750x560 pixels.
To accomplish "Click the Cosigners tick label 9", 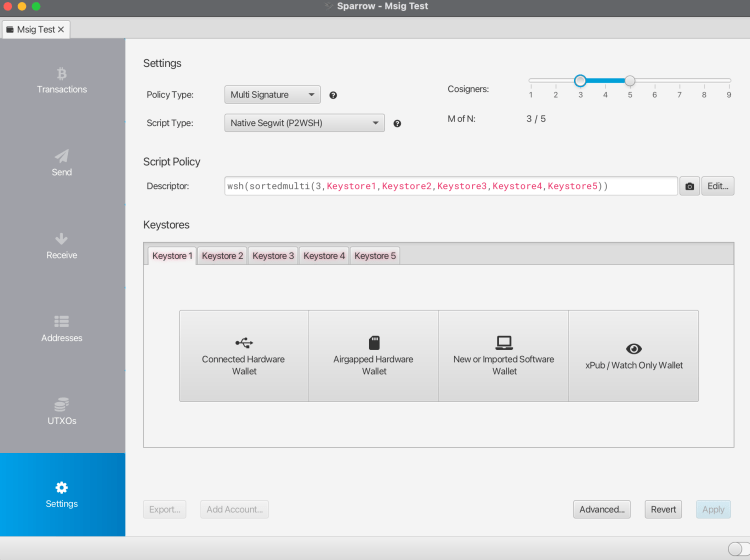I will 728,95.
